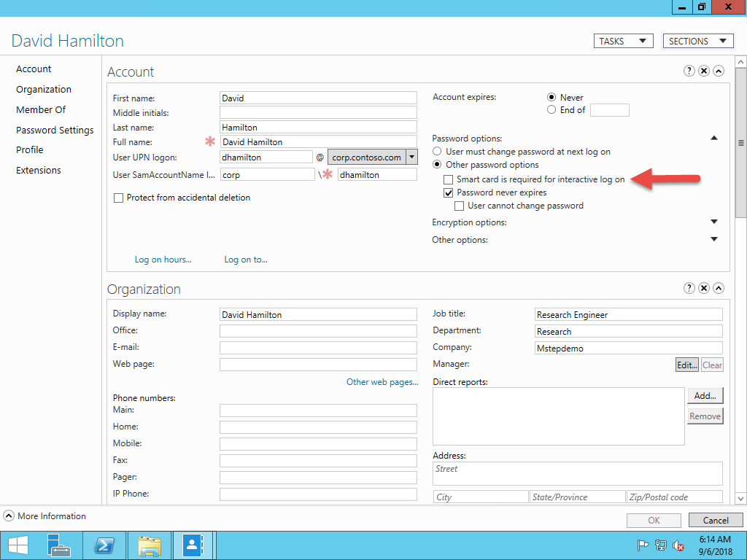Navigate to Password Settings section
This screenshot has height=560, width=747.
(55, 130)
